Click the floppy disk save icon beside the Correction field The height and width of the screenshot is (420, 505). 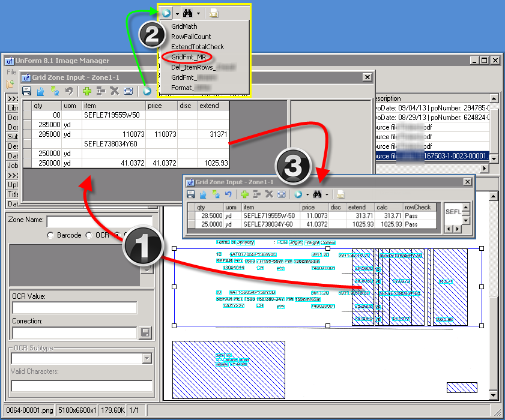(x=145, y=332)
